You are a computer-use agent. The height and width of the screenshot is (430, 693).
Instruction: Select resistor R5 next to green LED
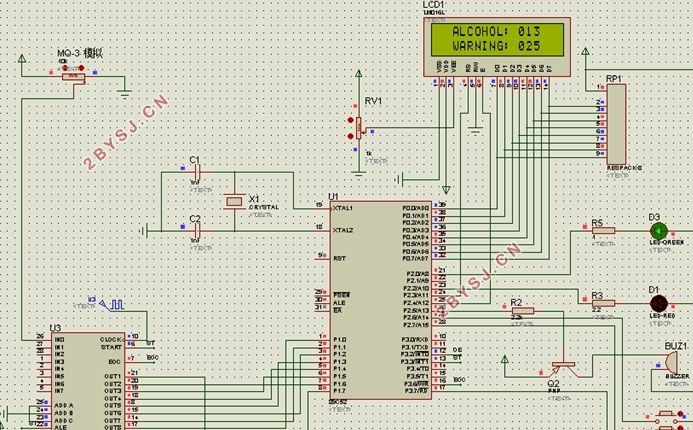click(x=604, y=230)
